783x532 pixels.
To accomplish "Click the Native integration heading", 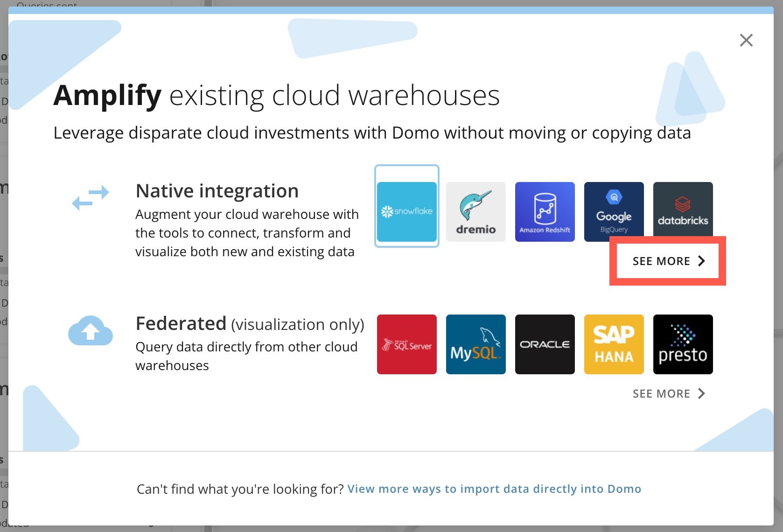I will coord(217,191).
